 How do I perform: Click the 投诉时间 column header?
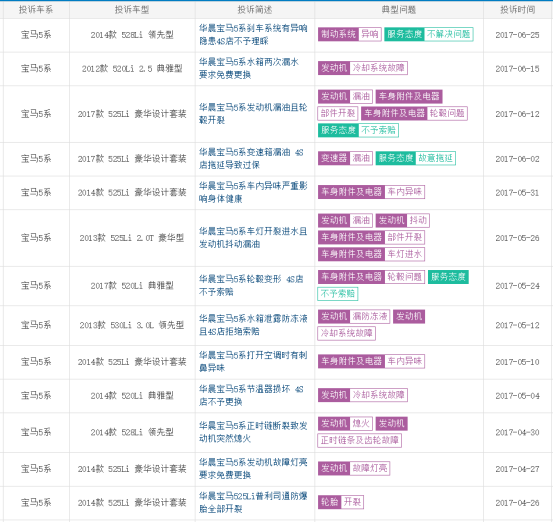[x=518, y=10]
